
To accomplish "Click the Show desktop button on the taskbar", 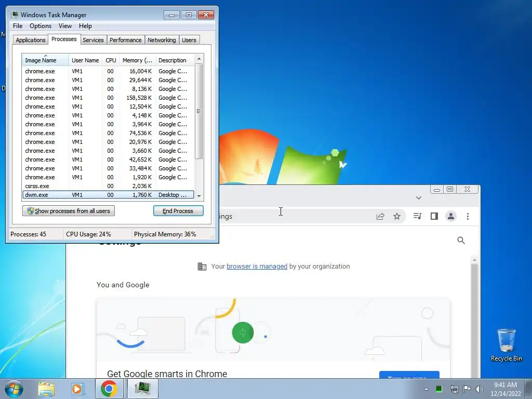I will click(529, 389).
